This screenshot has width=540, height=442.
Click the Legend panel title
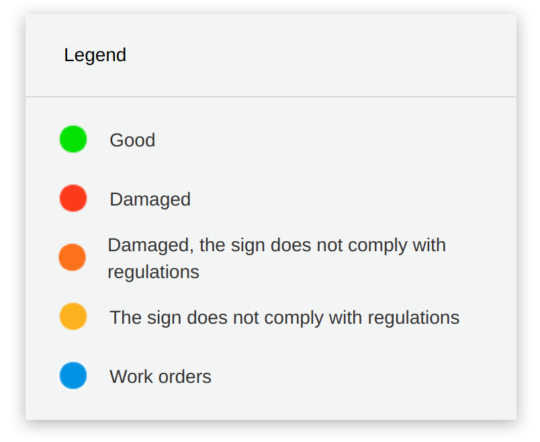[x=95, y=55]
